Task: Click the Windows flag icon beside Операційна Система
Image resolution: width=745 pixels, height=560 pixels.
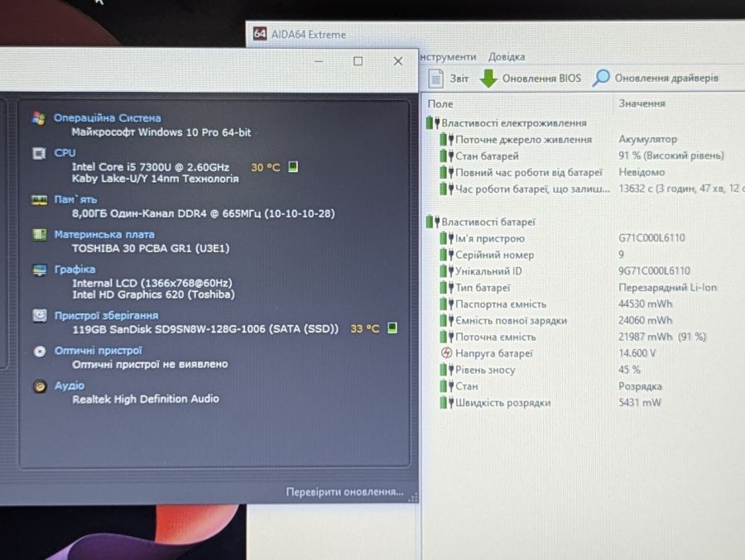Action: (x=39, y=117)
